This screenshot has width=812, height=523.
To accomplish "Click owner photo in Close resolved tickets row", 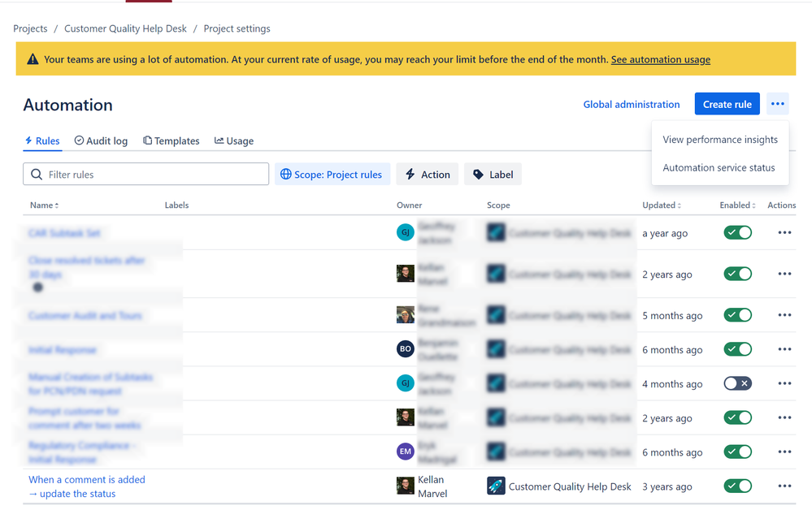I will pyautogui.click(x=406, y=273).
